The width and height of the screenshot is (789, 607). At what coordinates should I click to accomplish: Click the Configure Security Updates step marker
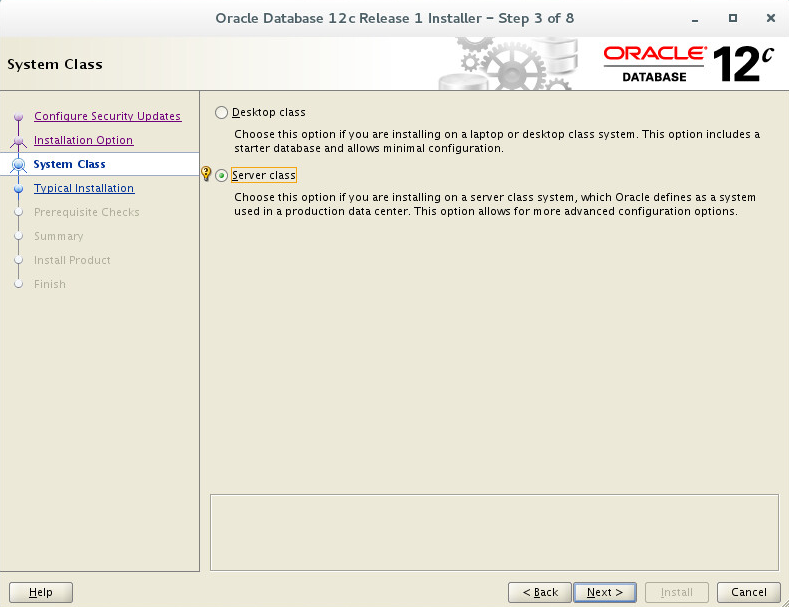pos(19,117)
